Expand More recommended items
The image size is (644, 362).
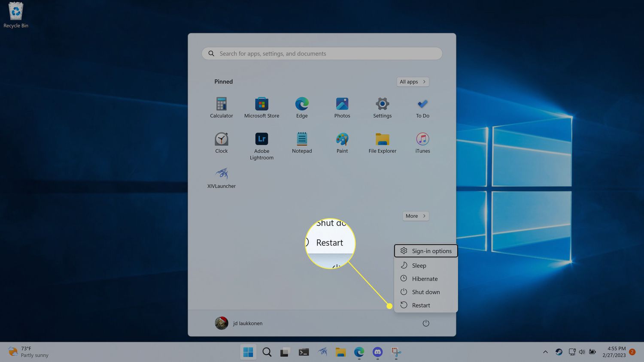415,216
